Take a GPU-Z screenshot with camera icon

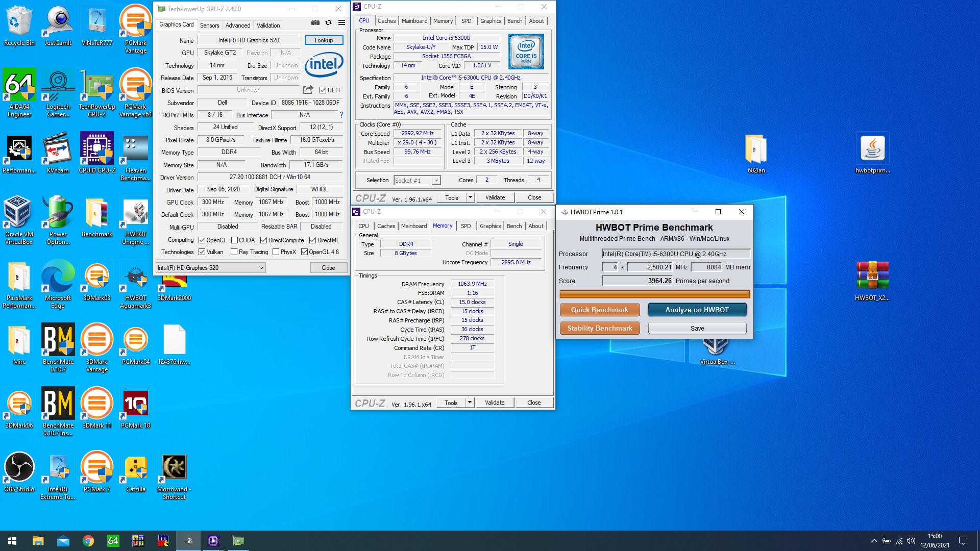click(315, 22)
